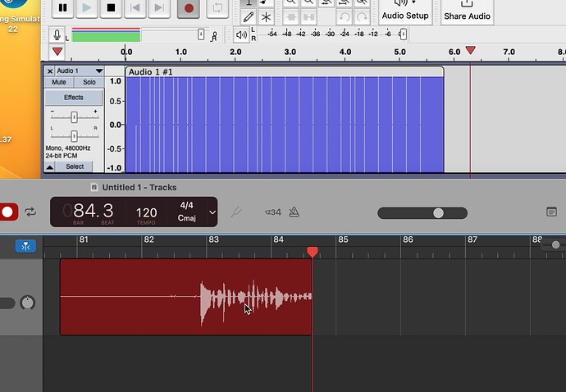Image resolution: width=566 pixels, height=392 pixels.
Task: Click the red recording-position marker on Audacity ruler
Action: 470,50
